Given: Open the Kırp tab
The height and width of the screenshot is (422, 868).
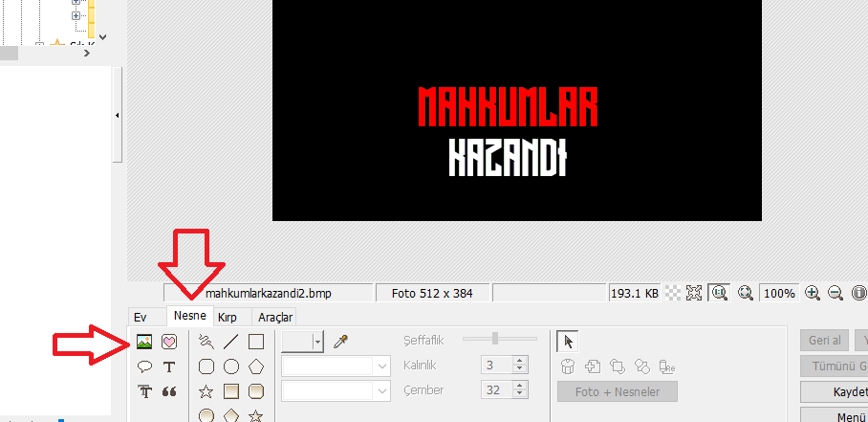Looking at the screenshot, I should pyautogui.click(x=227, y=318).
